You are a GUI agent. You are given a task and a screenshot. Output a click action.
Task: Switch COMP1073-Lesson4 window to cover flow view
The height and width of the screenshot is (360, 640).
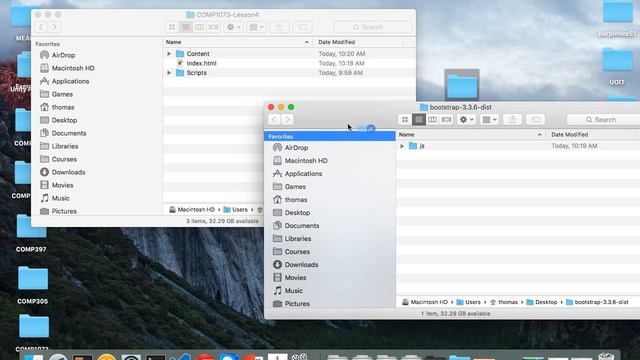click(213, 27)
